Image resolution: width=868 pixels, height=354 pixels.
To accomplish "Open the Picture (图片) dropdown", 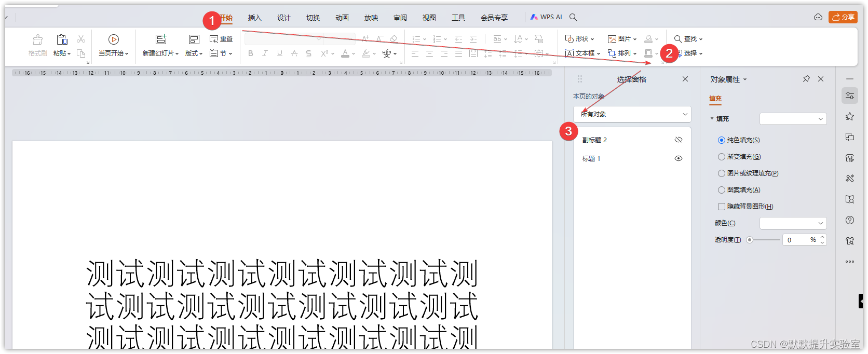I will [622, 39].
